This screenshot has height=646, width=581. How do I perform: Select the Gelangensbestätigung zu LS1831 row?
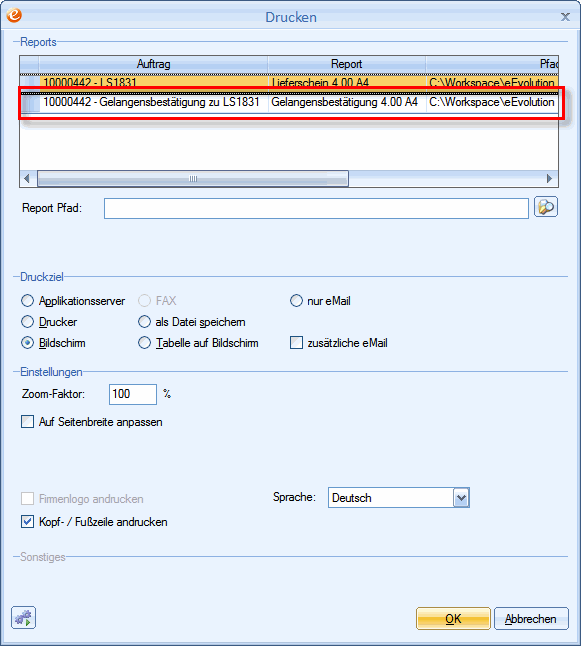pyautogui.click(x=289, y=102)
